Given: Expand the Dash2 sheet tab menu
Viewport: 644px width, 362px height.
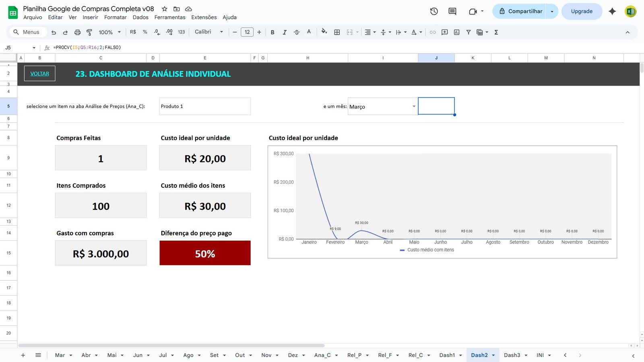Looking at the screenshot, I should (493, 355).
